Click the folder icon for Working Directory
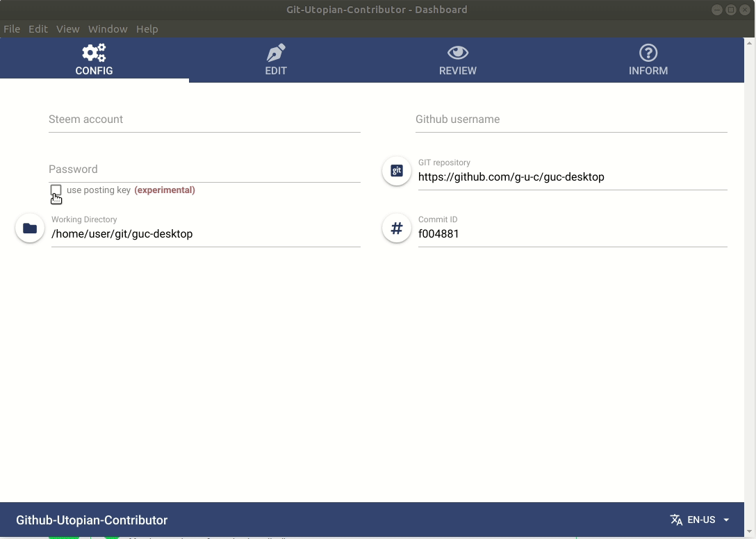This screenshot has height=539, width=756. (x=30, y=228)
